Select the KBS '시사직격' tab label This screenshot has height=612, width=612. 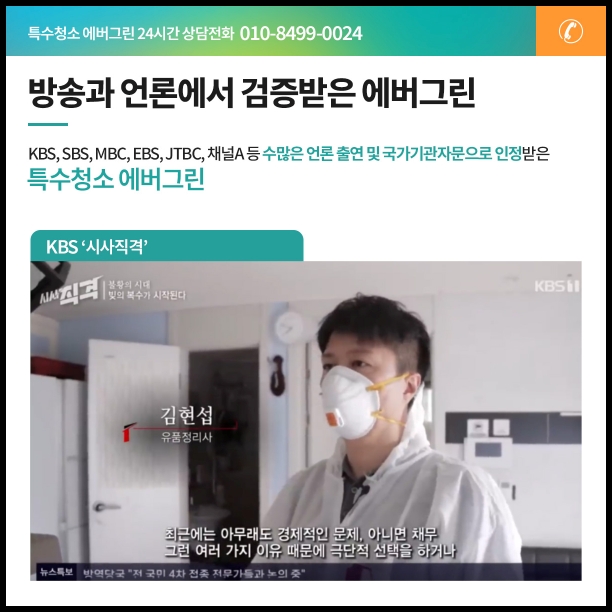click(x=96, y=247)
